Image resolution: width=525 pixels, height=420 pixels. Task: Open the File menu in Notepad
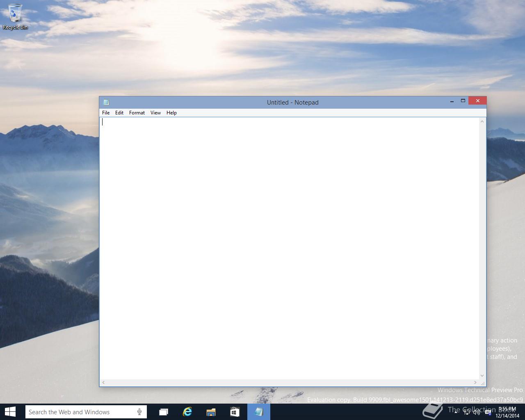click(x=106, y=113)
